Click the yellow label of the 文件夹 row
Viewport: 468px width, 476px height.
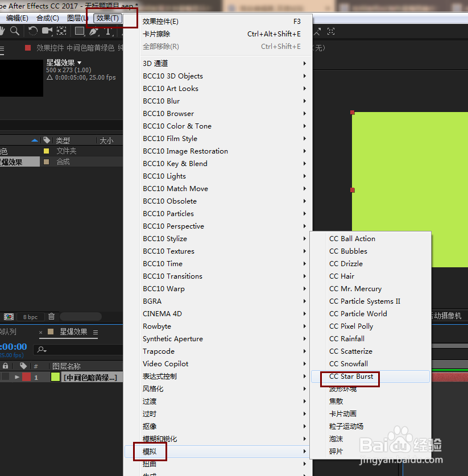(47, 151)
